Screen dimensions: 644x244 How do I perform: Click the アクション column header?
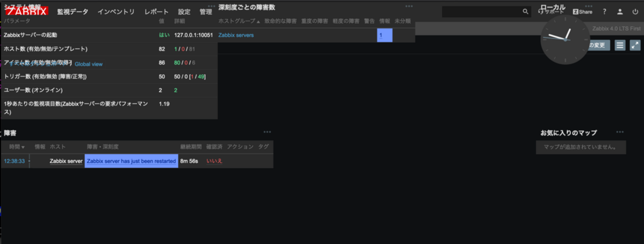click(x=240, y=147)
